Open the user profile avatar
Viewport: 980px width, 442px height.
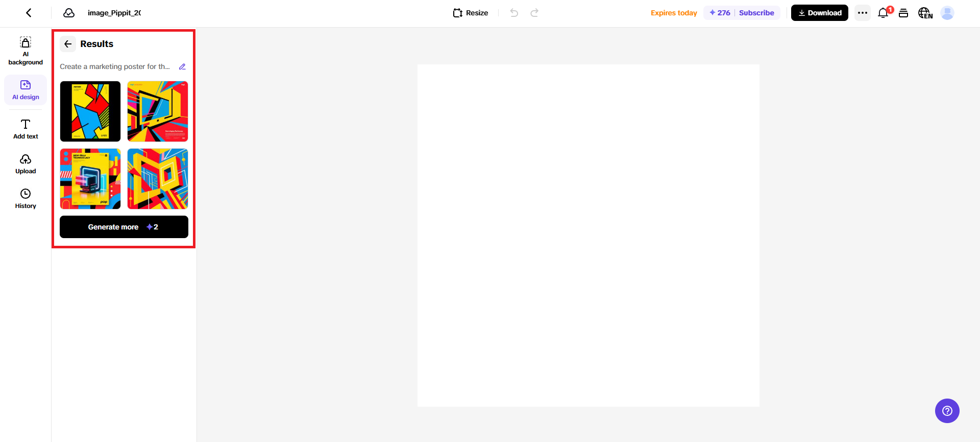[947, 13]
